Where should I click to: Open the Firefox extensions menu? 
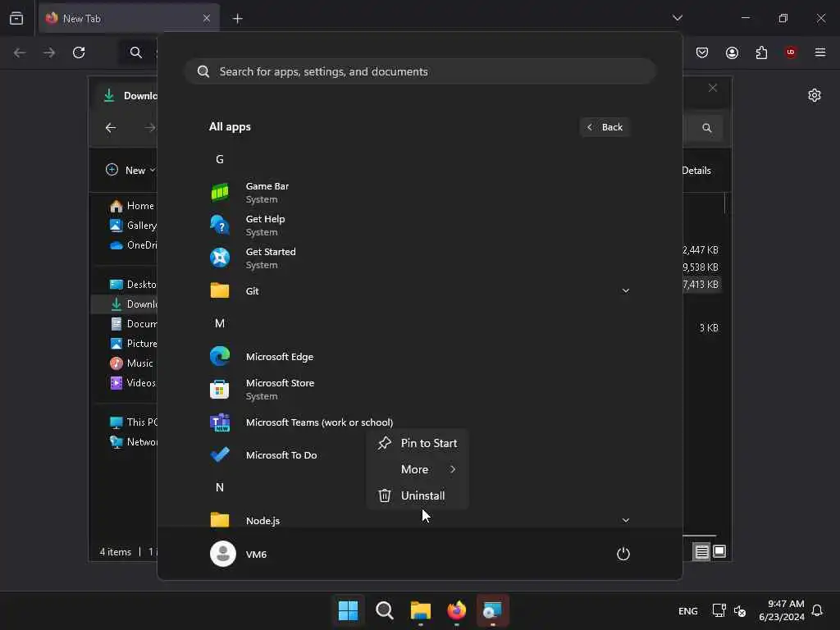(x=761, y=52)
